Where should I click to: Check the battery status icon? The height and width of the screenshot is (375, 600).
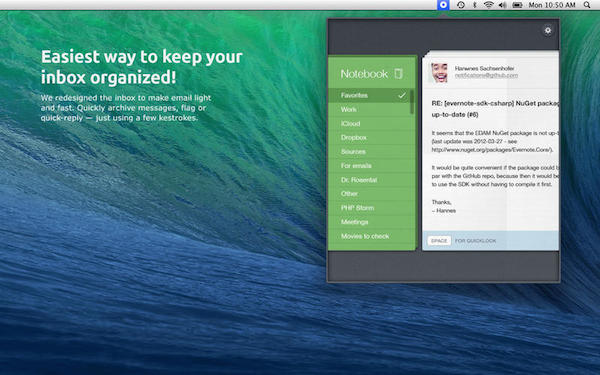tap(517, 5)
